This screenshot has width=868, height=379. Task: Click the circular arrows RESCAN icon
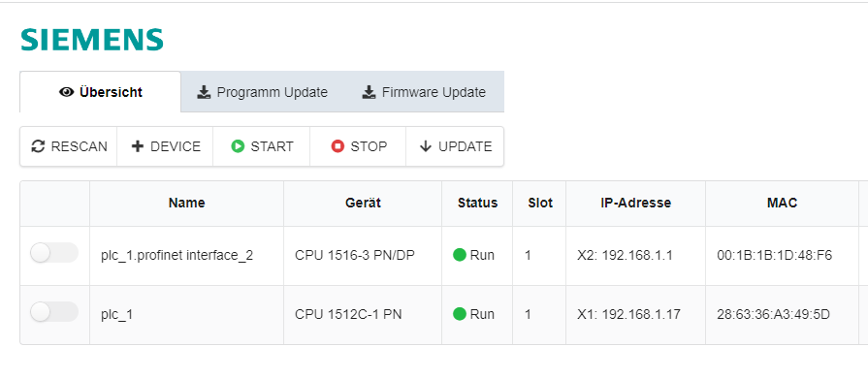coord(38,146)
